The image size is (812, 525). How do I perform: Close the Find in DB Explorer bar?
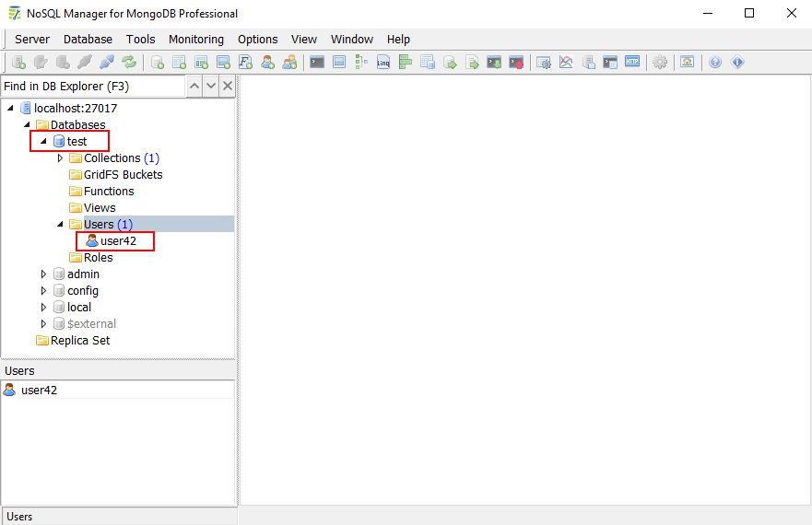[228, 87]
